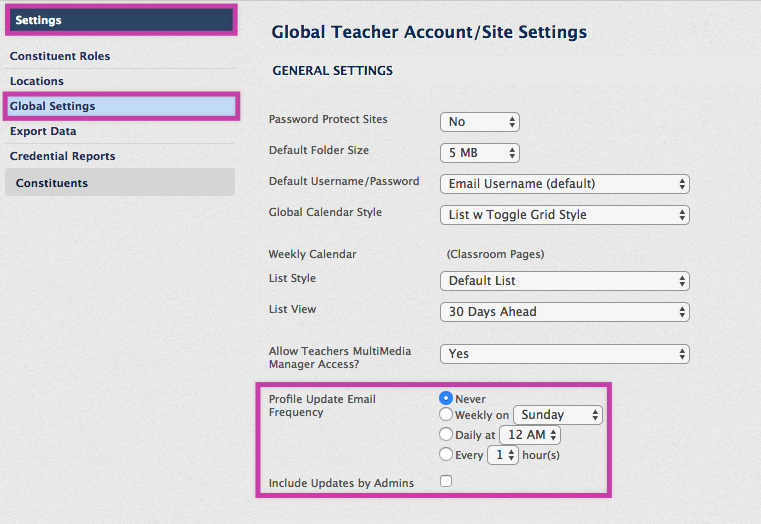
Task: Open the Default Folder Size dropdown
Action: click(x=480, y=153)
